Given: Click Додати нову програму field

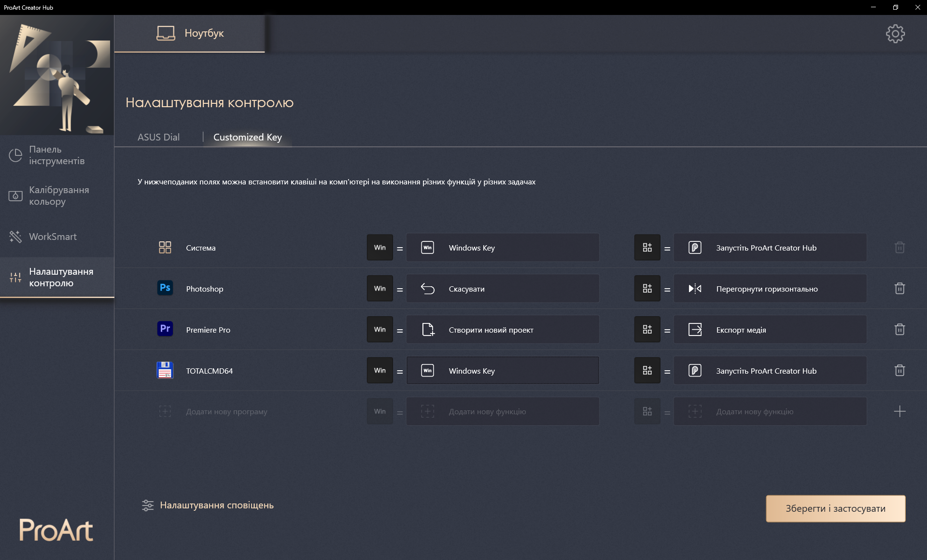Looking at the screenshot, I should coord(226,412).
